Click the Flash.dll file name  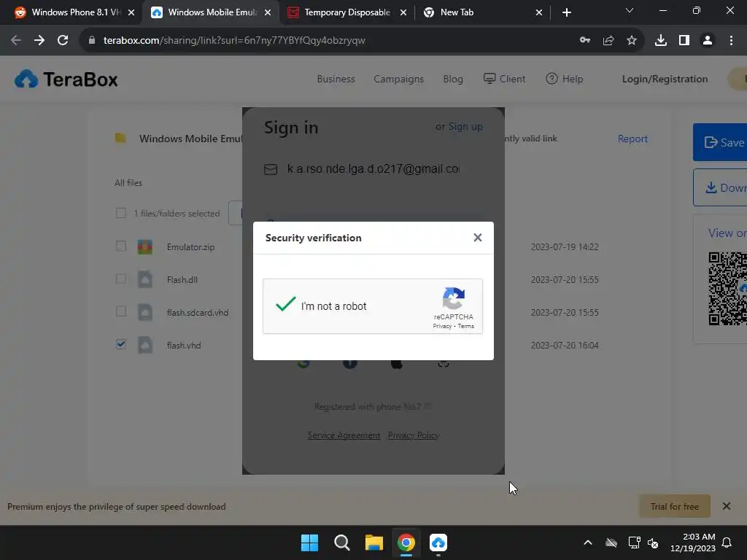pyautogui.click(x=182, y=279)
